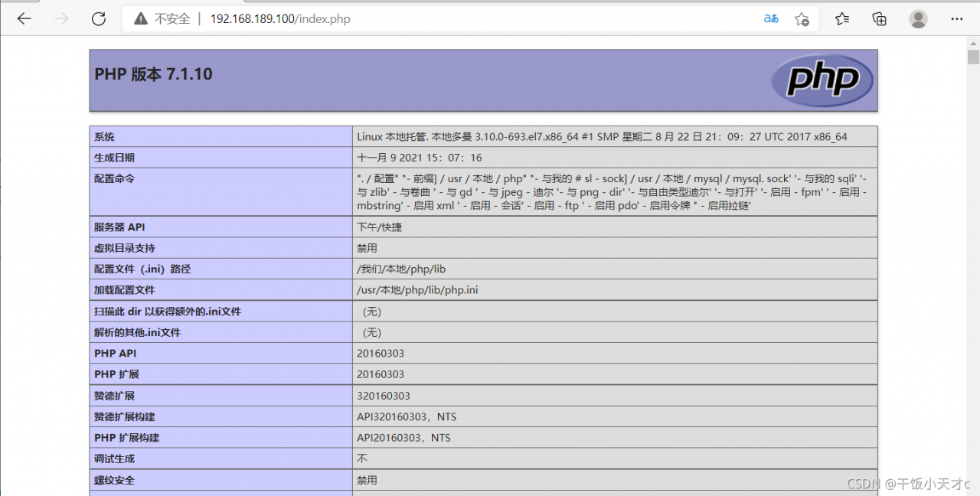Click the value "API320160303，NTS"
The height and width of the screenshot is (496, 980).
[407, 417]
